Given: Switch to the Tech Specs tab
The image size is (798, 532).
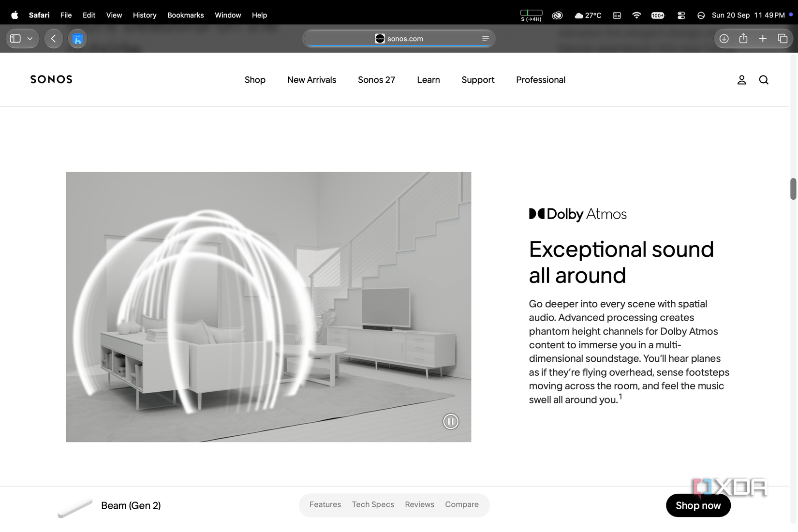Looking at the screenshot, I should click(373, 504).
